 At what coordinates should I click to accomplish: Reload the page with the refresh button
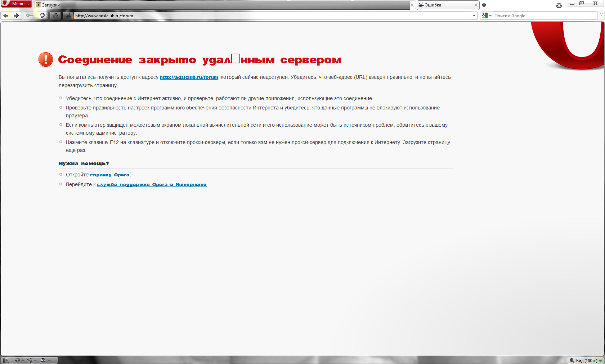pyautogui.click(x=42, y=15)
